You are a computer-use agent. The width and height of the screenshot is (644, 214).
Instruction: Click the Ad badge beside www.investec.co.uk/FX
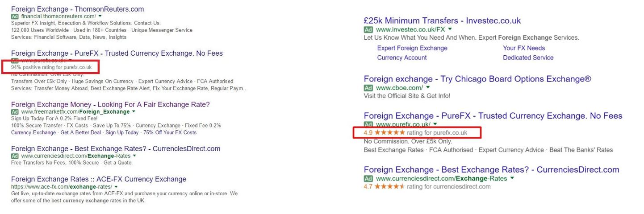tap(368, 29)
